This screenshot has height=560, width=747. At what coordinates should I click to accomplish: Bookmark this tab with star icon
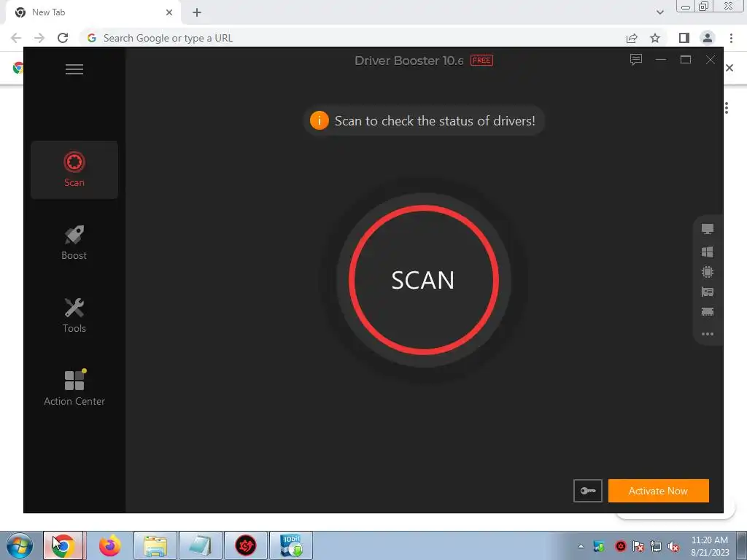[656, 38]
